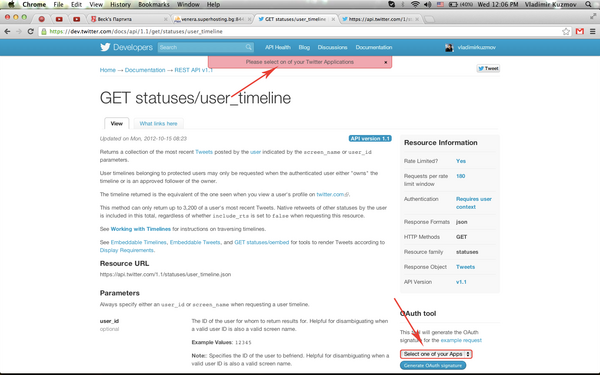Click the browser forward arrow
The image size is (600, 375).
(x=19, y=31)
